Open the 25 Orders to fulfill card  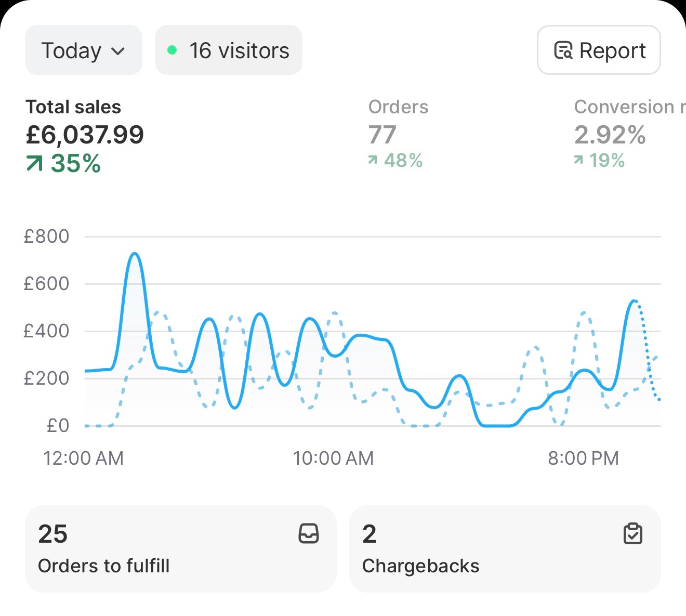pos(180,549)
